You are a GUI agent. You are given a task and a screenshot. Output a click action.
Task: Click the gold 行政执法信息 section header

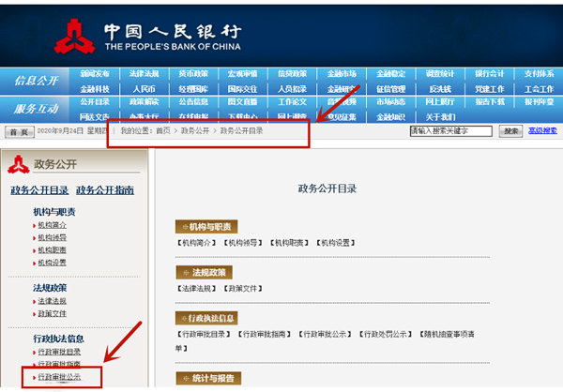206,318
